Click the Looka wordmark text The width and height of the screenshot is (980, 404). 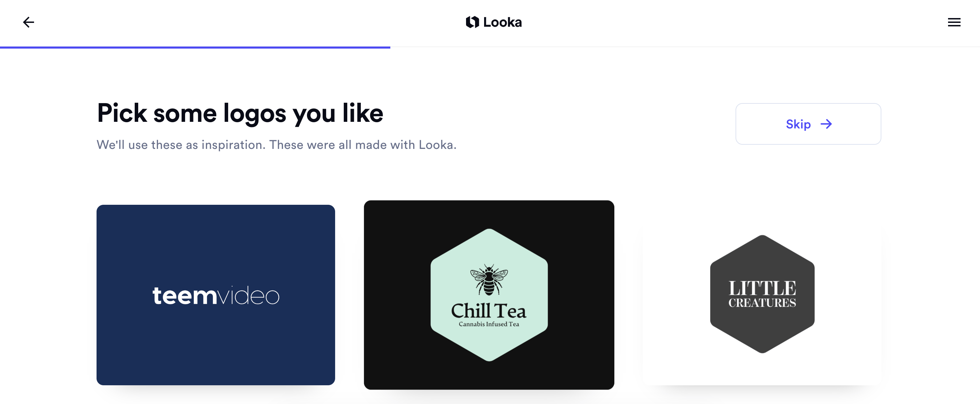point(502,22)
